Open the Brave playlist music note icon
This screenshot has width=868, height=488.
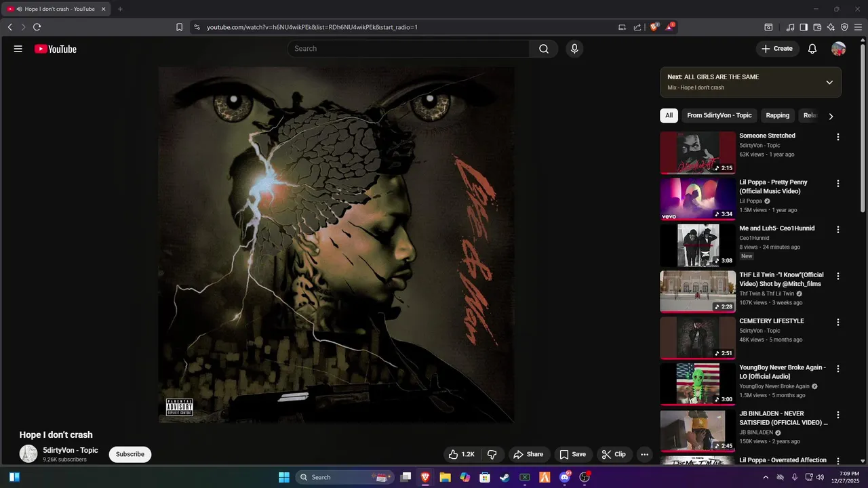(x=790, y=27)
